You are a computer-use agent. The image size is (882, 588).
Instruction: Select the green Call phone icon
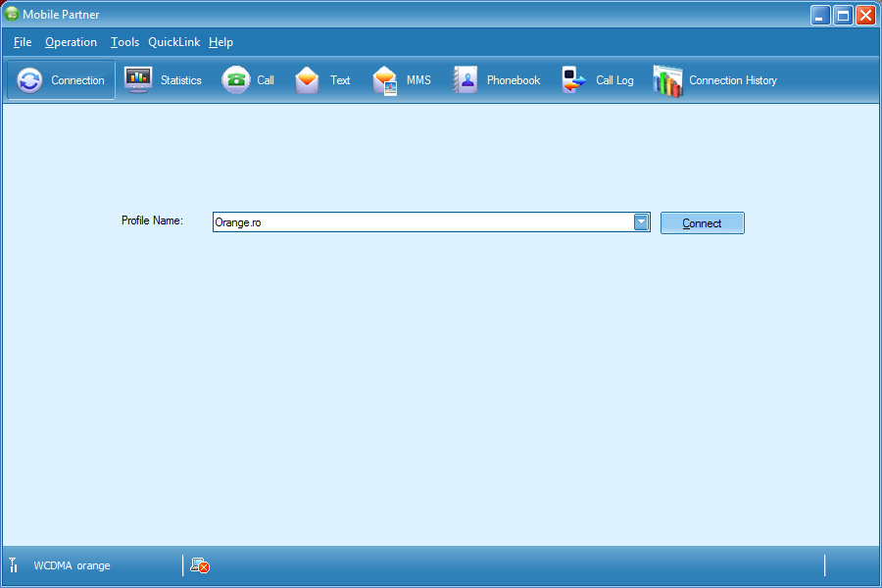pos(235,80)
